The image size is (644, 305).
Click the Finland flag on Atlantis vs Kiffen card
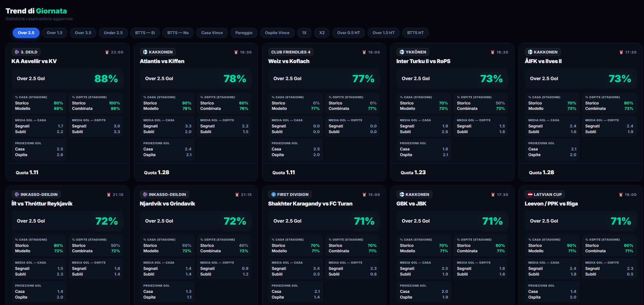pyautogui.click(x=145, y=52)
